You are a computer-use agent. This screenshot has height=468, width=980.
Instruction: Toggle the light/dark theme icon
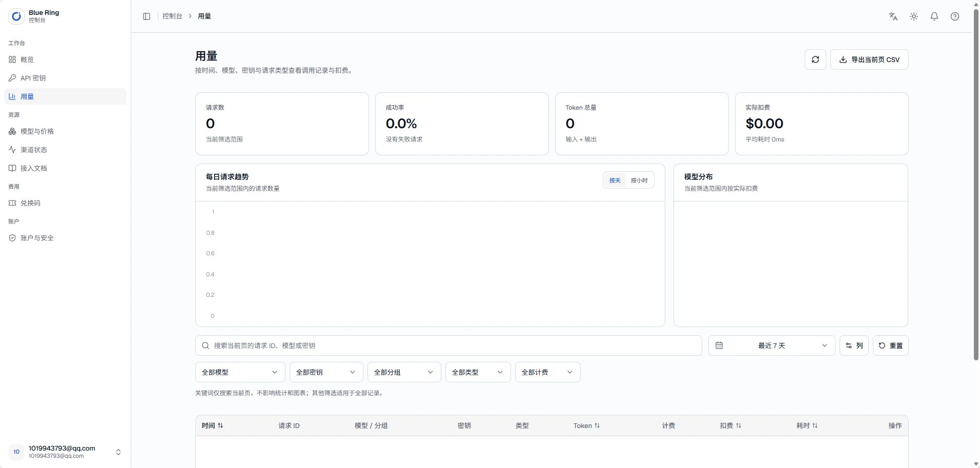tap(914, 16)
